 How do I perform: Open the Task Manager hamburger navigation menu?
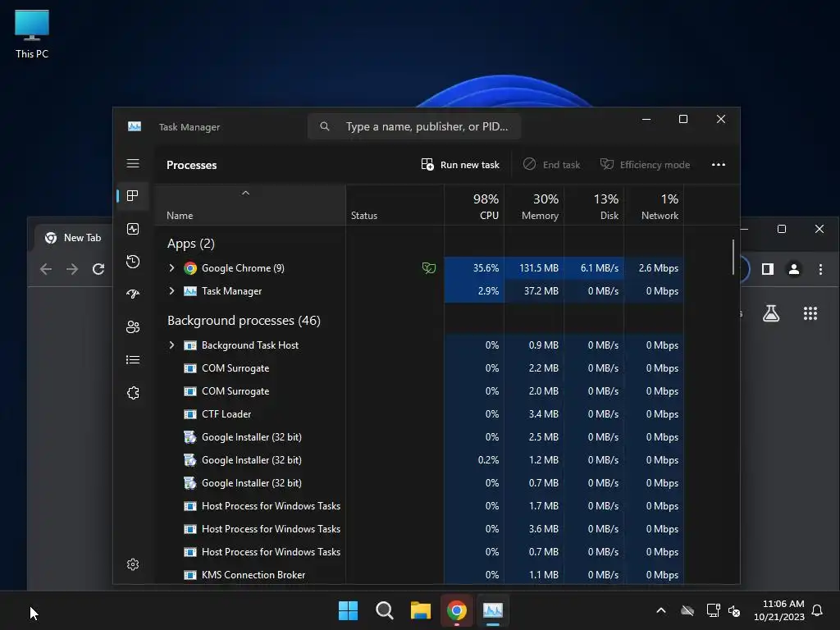click(x=133, y=163)
